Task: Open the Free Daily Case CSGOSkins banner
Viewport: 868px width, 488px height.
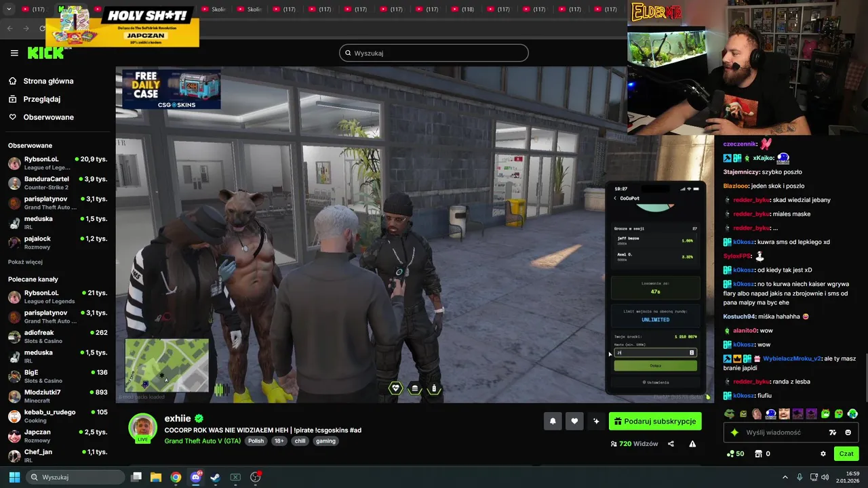Action: click(172, 89)
